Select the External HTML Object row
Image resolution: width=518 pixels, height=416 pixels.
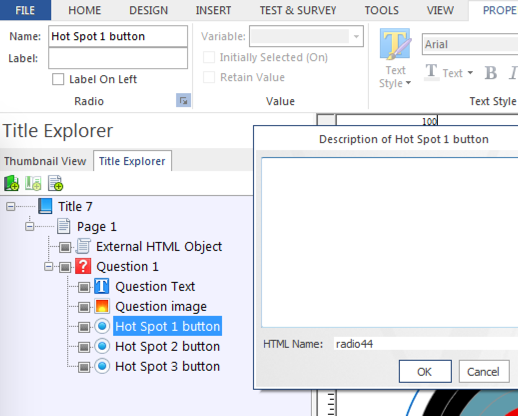159,246
